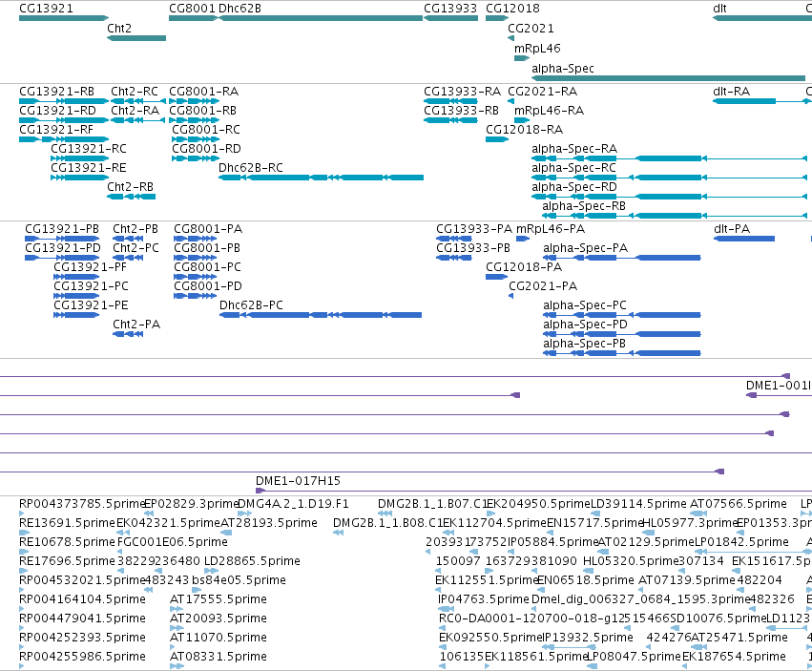Select transcript CG8001-RB
This screenshot has width=812, height=671.
click(x=195, y=120)
